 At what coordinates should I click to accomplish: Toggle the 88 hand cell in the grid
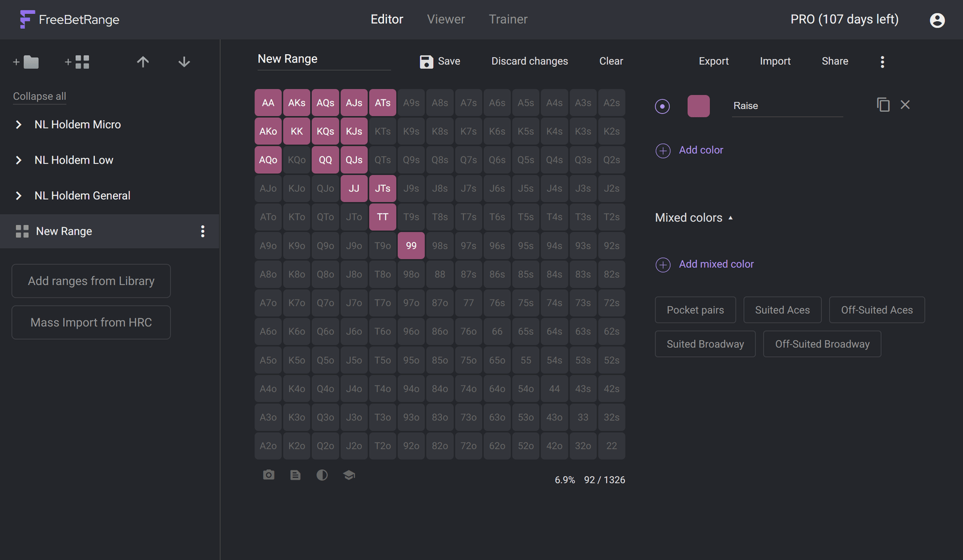click(440, 274)
